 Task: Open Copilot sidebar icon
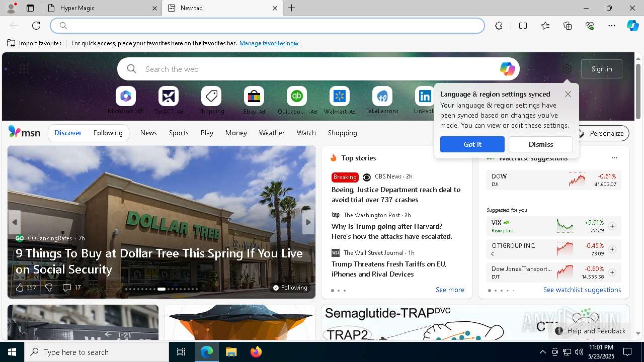click(632, 26)
